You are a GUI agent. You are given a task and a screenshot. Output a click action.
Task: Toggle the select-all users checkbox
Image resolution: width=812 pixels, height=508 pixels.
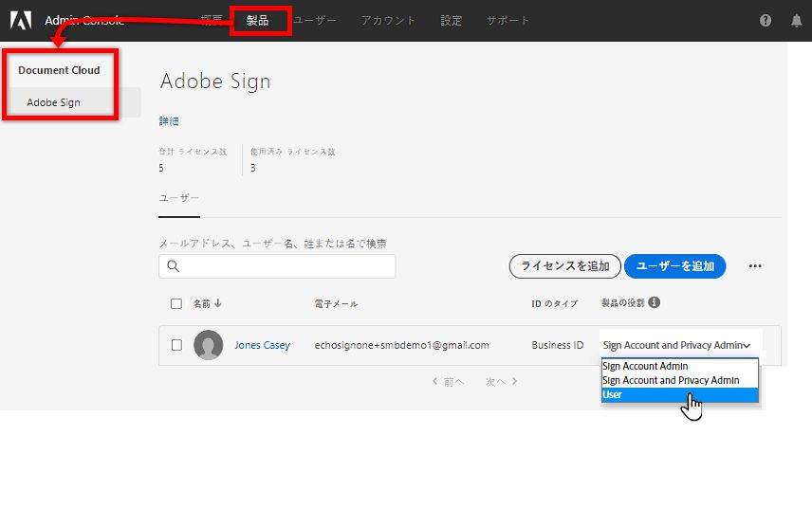coord(176,304)
